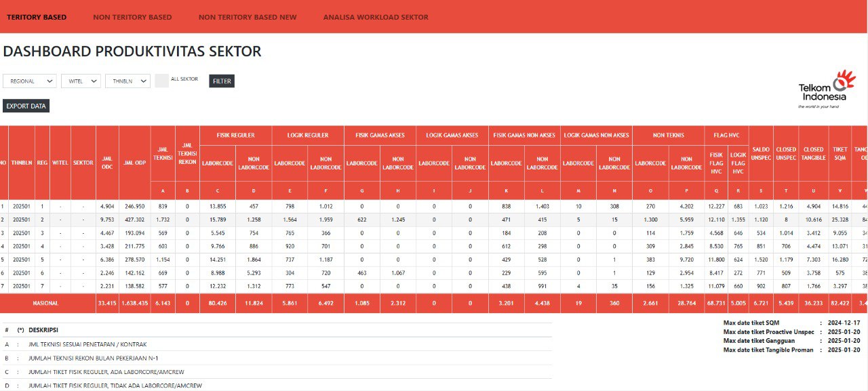The height and width of the screenshot is (391, 868).
Task: Apply the selection with FILTER button
Action: tap(222, 81)
